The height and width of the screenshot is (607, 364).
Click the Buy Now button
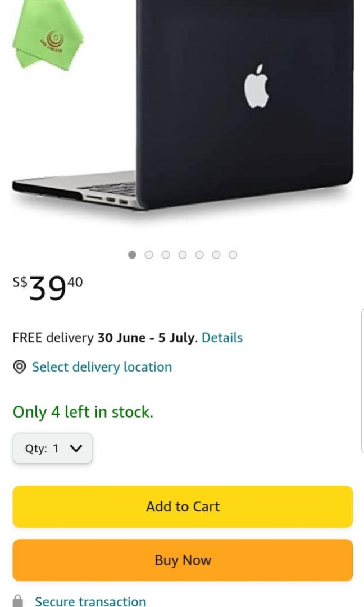tap(183, 560)
